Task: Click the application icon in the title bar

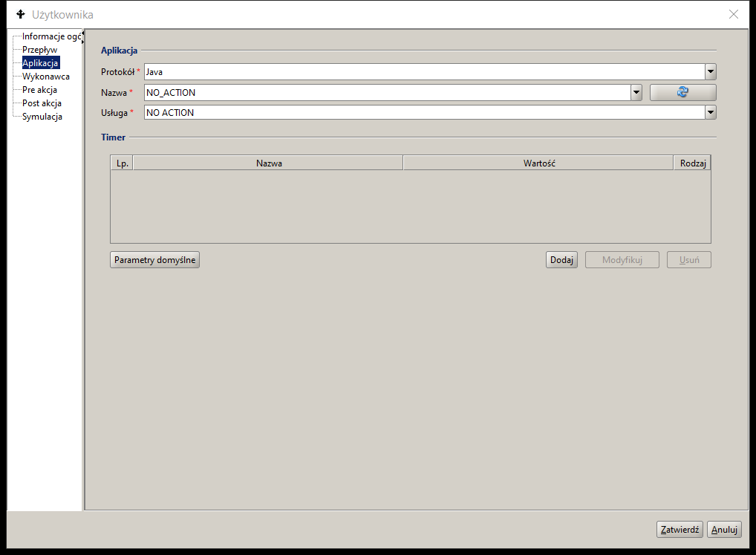Action: (20, 14)
